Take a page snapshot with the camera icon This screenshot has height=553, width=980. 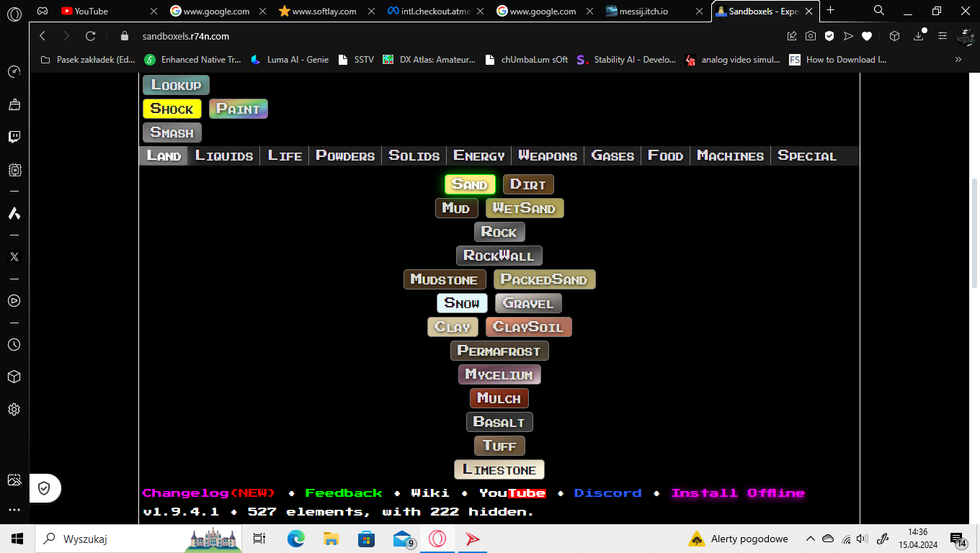pos(811,35)
